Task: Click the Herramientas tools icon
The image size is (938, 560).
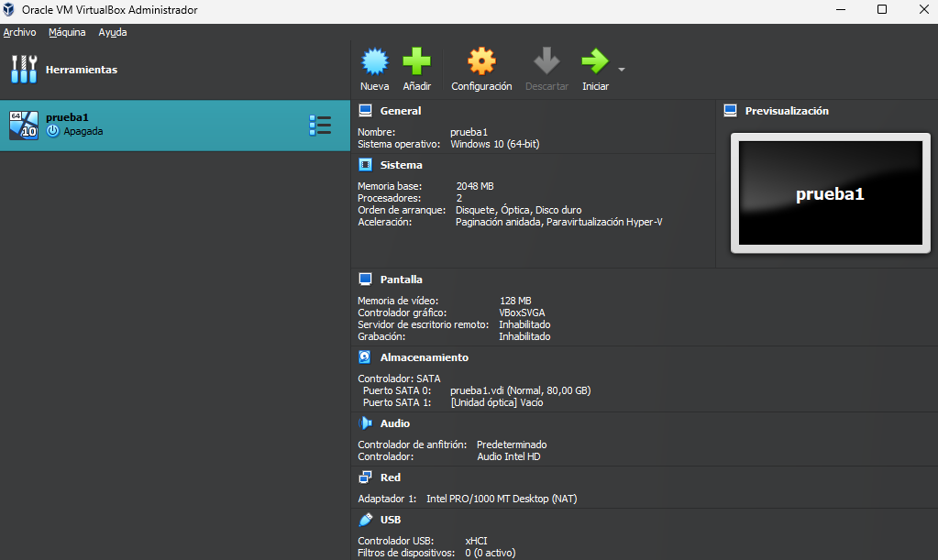Action: click(24, 70)
